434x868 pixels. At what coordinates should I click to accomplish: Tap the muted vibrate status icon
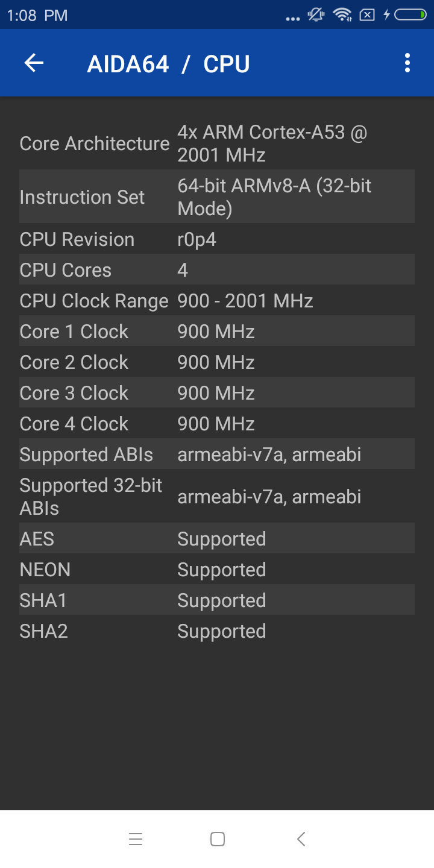coord(316,14)
